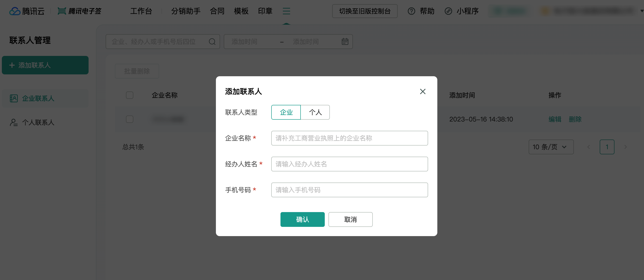Image resolution: width=644 pixels, height=280 pixels.
Task: Open the calendar icon in date range
Action: 345,42
